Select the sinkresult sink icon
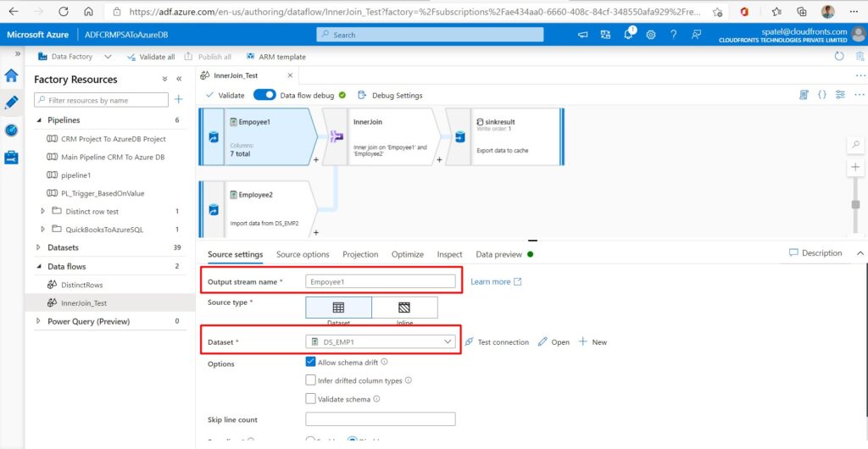This screenshot has height=449, width=868. pos(459,137)
